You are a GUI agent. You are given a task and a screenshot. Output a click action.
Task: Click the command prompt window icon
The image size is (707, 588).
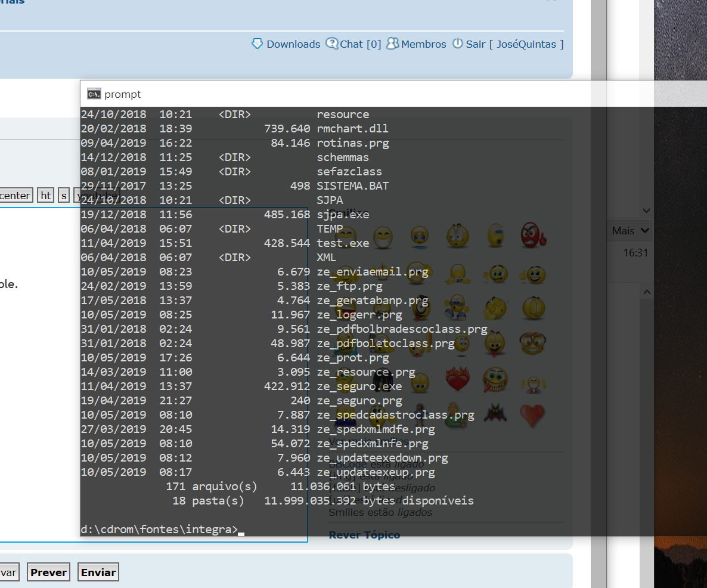click(x=94, y=94)
